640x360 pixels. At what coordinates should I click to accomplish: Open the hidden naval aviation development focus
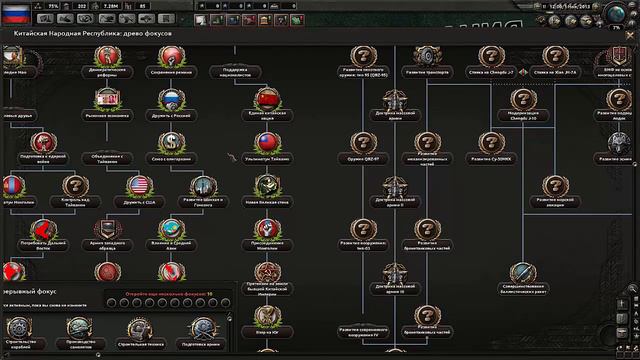555,187
